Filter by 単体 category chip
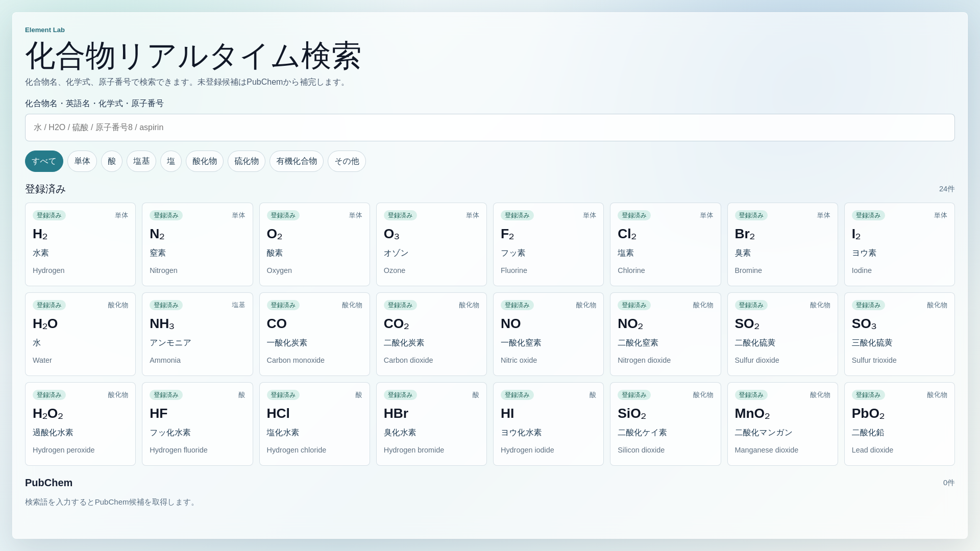Screen dimensions: 980x551 point(82,161)
